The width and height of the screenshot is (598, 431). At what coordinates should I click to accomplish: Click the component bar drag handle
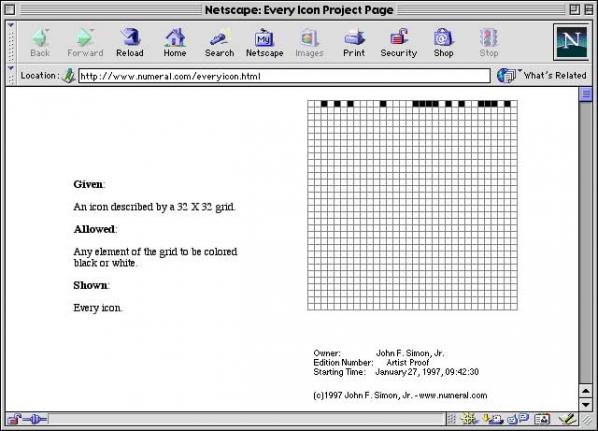point(452,419)
